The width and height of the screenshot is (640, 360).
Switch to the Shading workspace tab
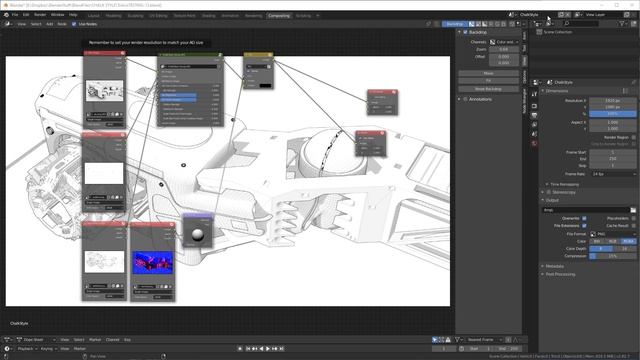(208, 16)
